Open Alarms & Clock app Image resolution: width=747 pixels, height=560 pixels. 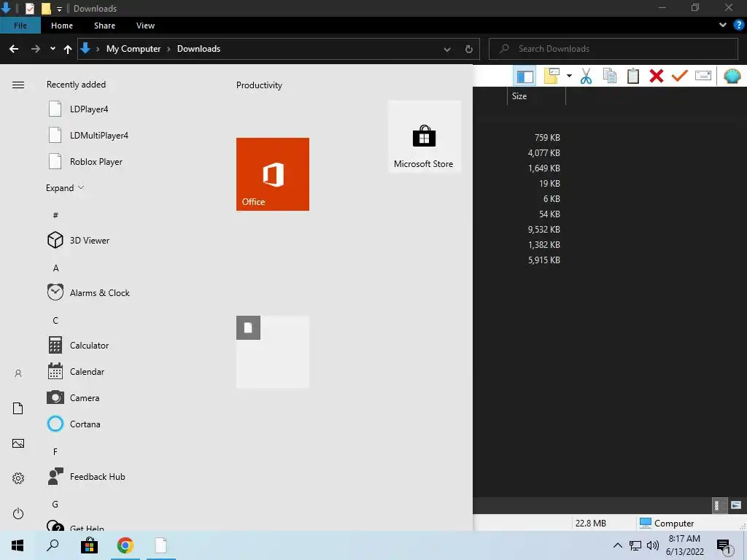pos(88,293)
